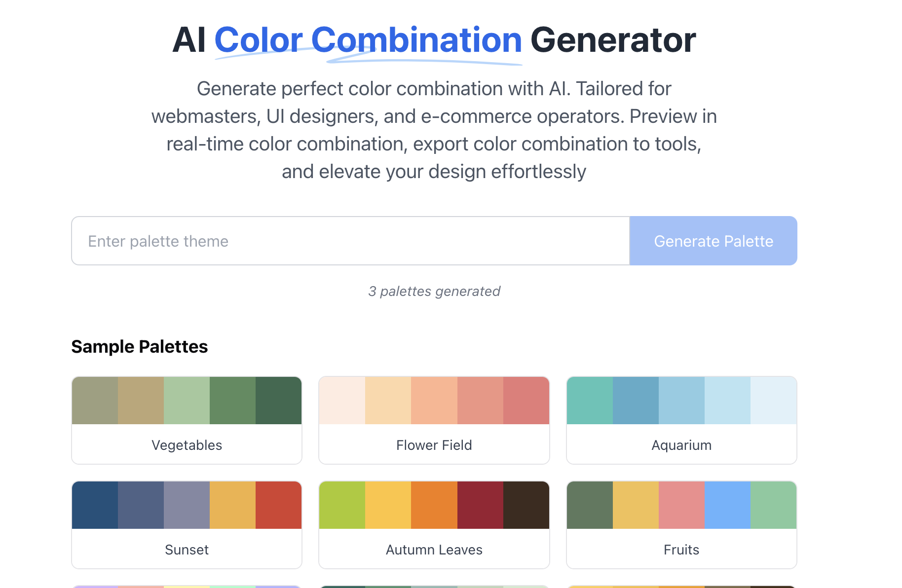Click the lime green swatch in Autumn Leaves
Screen dimensions: 902x588
[x=342, y=505]
